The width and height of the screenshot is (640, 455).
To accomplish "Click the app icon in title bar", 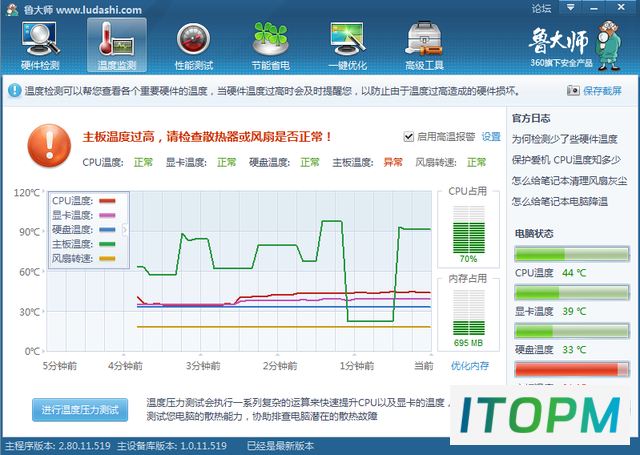I will coord(12,9).
